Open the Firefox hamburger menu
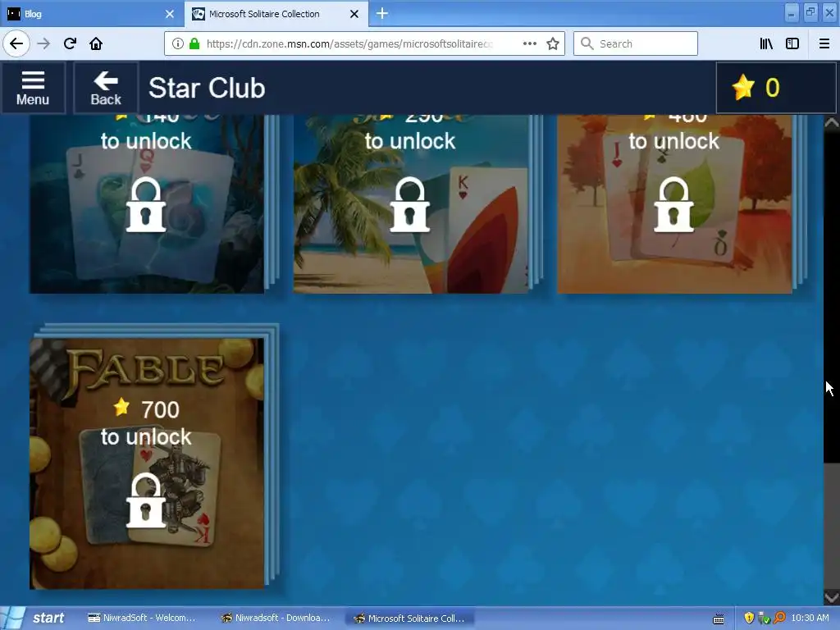This screenshot has height=630, width=840. 824,43
